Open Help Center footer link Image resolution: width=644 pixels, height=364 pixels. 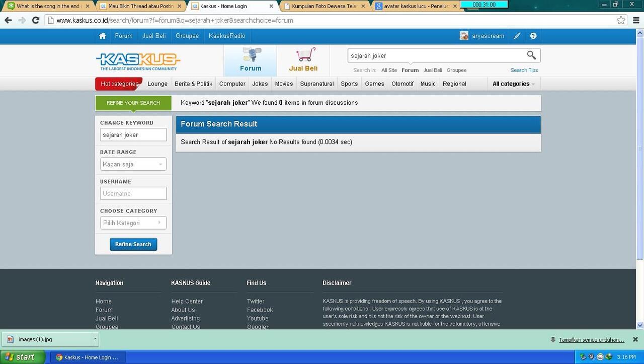(187, 302)
